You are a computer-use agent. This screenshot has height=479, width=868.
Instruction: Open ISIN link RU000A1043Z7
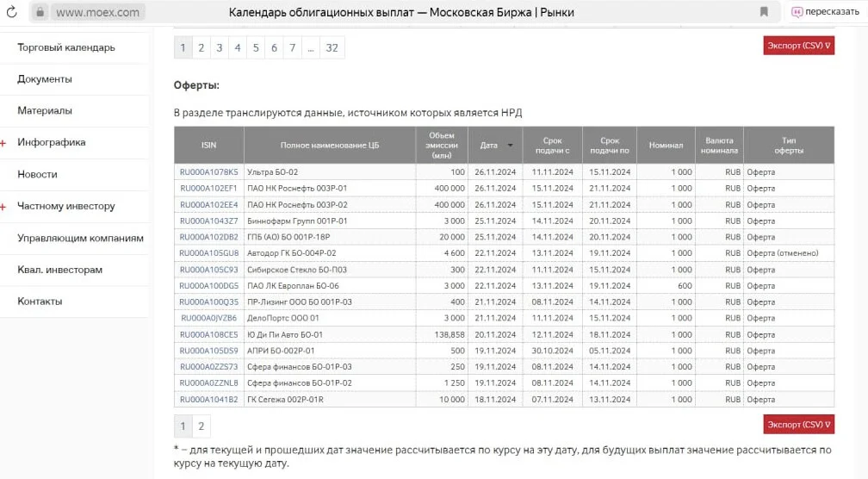[208, 221]
